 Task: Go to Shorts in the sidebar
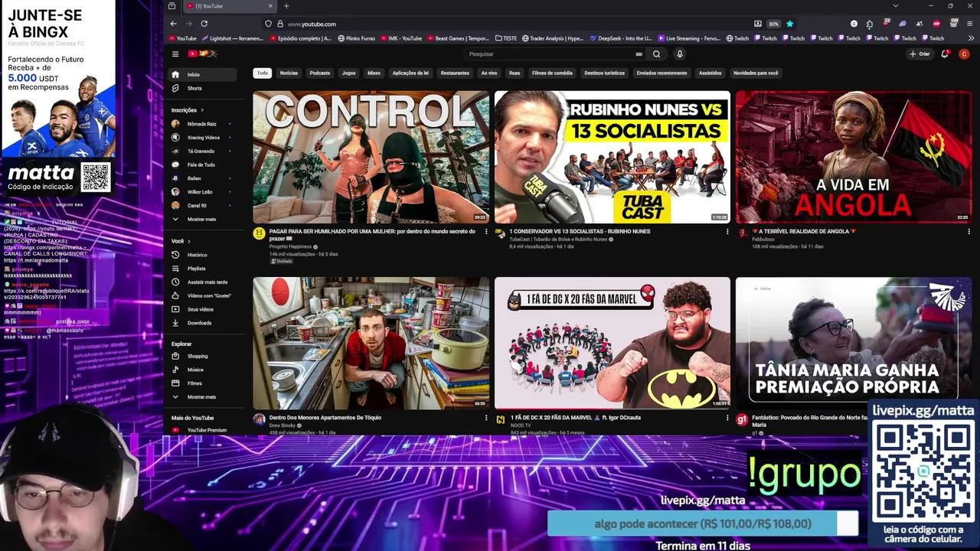pos(202,88)
